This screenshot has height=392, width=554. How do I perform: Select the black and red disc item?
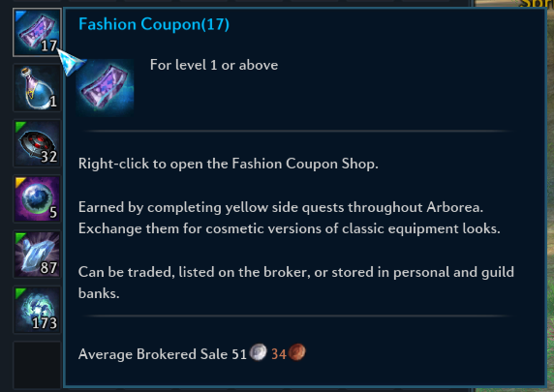[37, 143]
